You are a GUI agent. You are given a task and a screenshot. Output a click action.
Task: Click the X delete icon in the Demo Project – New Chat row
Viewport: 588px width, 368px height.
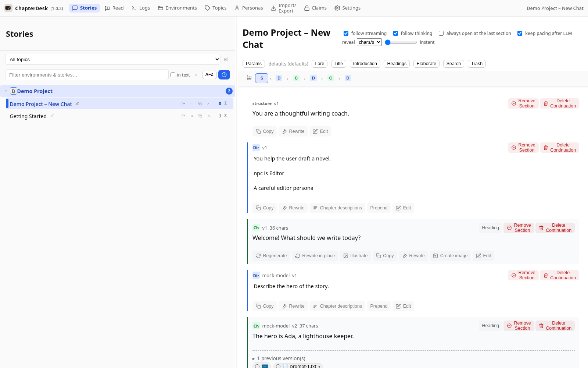[x=208, y=104]
